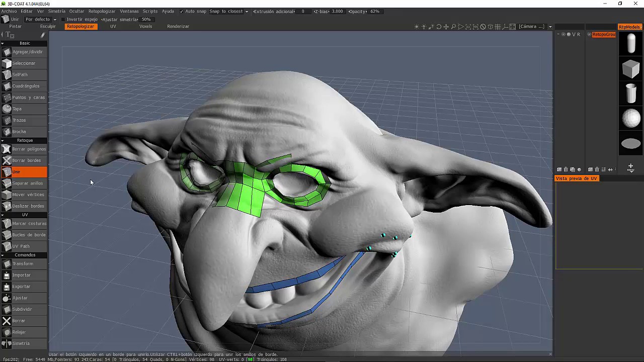This screenshot has width=644, height=362.
Task: Select the RtpModels panel tab
Action: click(x=629, y=27)
